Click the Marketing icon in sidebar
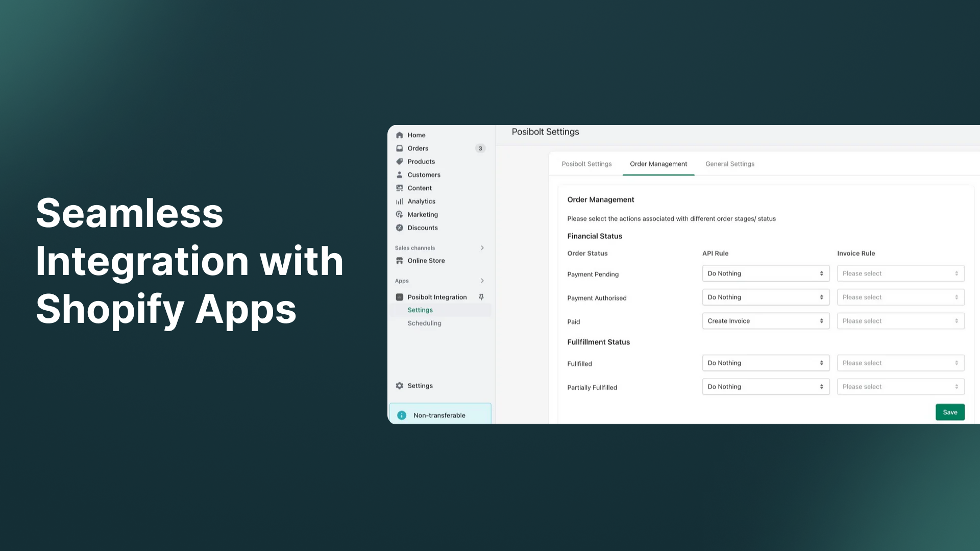The image size is (980, 551). point(400,214)
